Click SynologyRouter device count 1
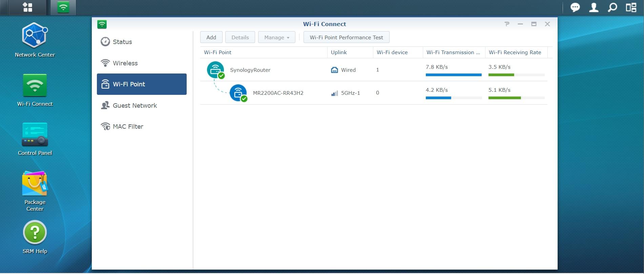 (377, 70)
